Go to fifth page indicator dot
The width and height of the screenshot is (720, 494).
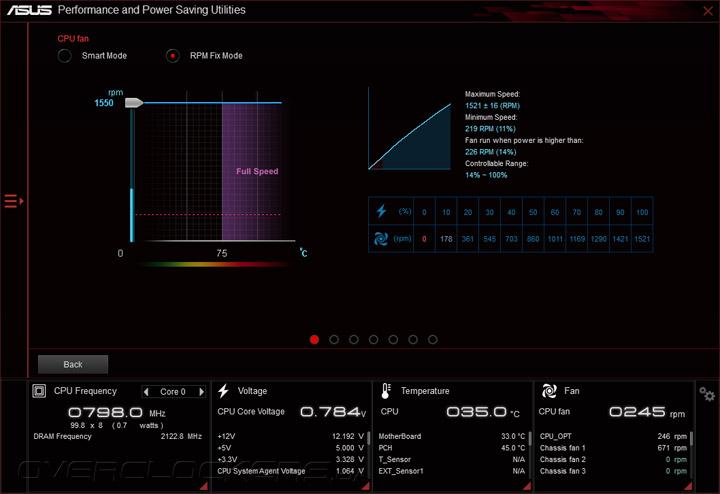click(393, 339)
